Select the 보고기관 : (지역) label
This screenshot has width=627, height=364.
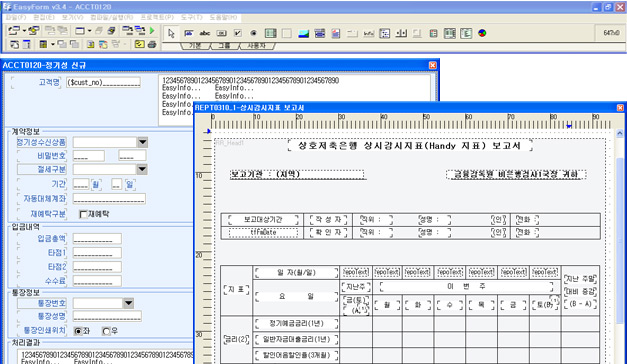point(297,174)
